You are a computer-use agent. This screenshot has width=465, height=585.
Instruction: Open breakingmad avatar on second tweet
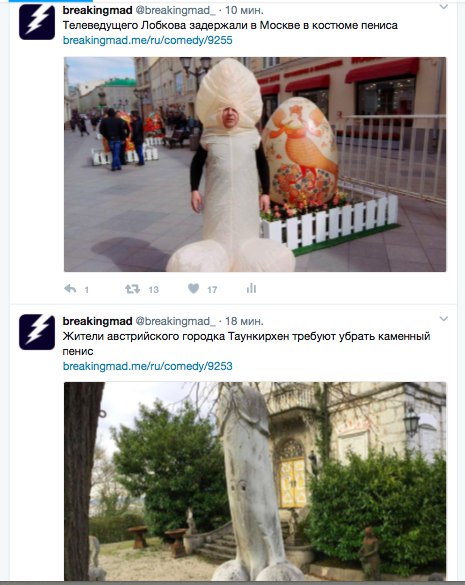(37, 332)
